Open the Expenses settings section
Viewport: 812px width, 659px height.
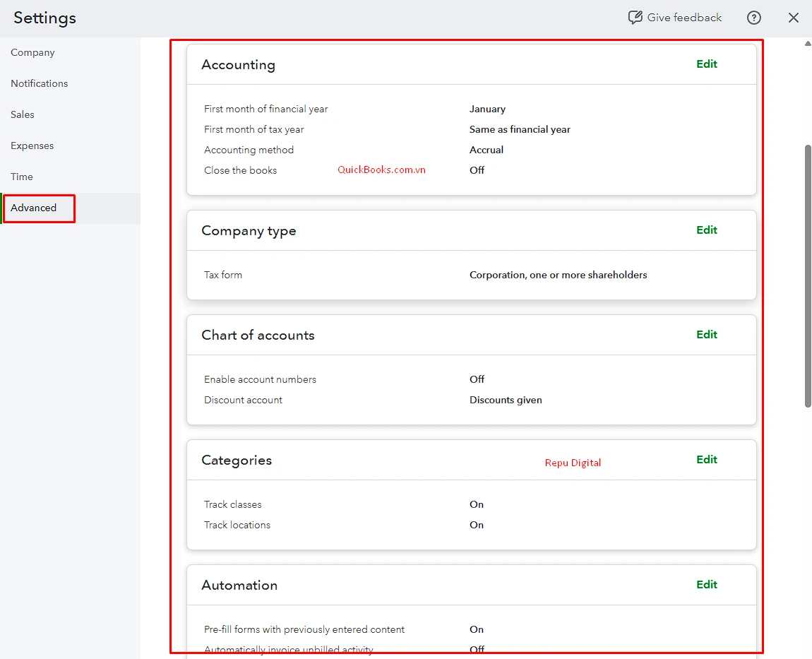32,146
